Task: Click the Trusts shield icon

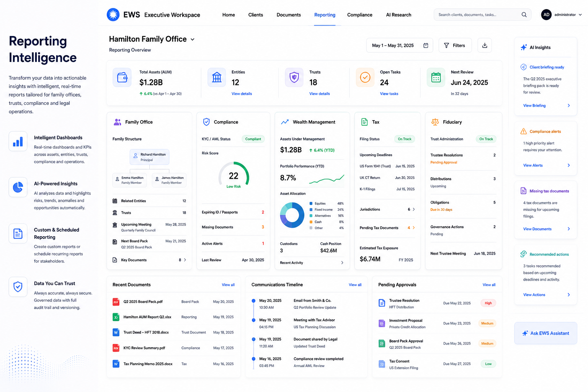Action: (x=294, y=77)
